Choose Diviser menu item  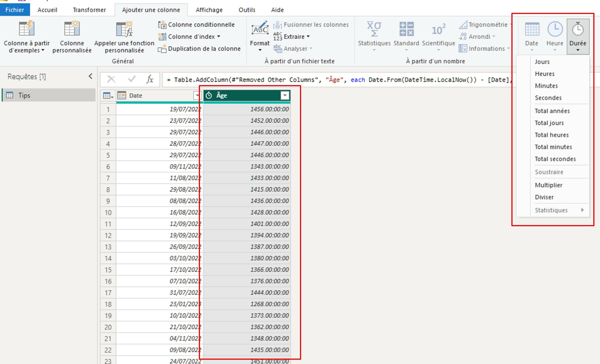(x=553, y=197)
